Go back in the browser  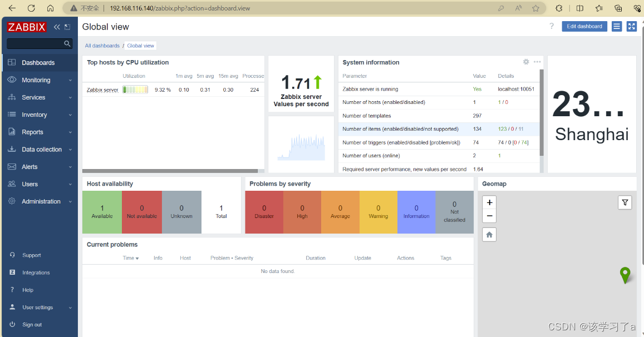tap(12, 8)
